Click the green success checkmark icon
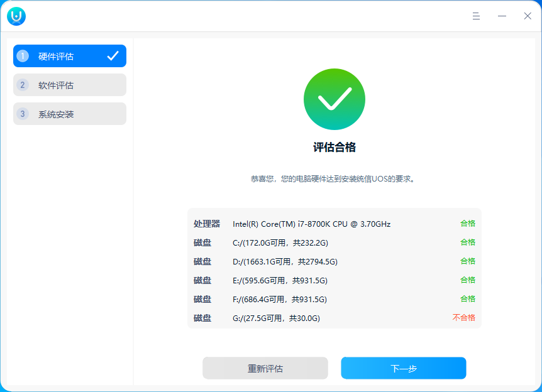The image size is (542, 392). coord(334,100)
